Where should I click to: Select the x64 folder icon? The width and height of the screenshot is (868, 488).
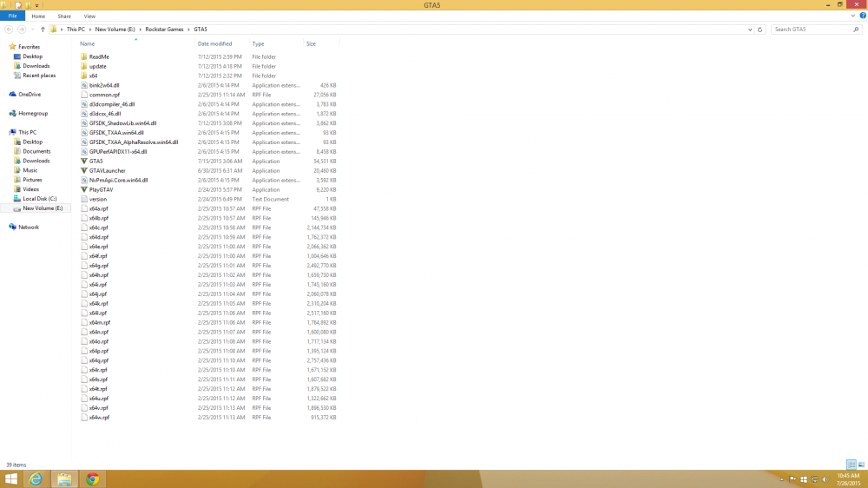tap(83, 76)
